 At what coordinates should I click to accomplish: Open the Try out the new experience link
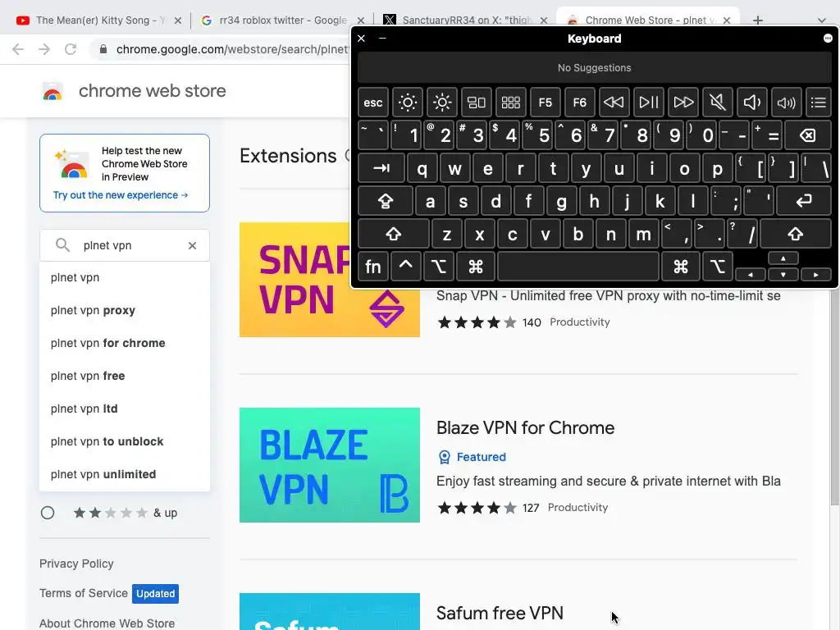click(121, 195)
